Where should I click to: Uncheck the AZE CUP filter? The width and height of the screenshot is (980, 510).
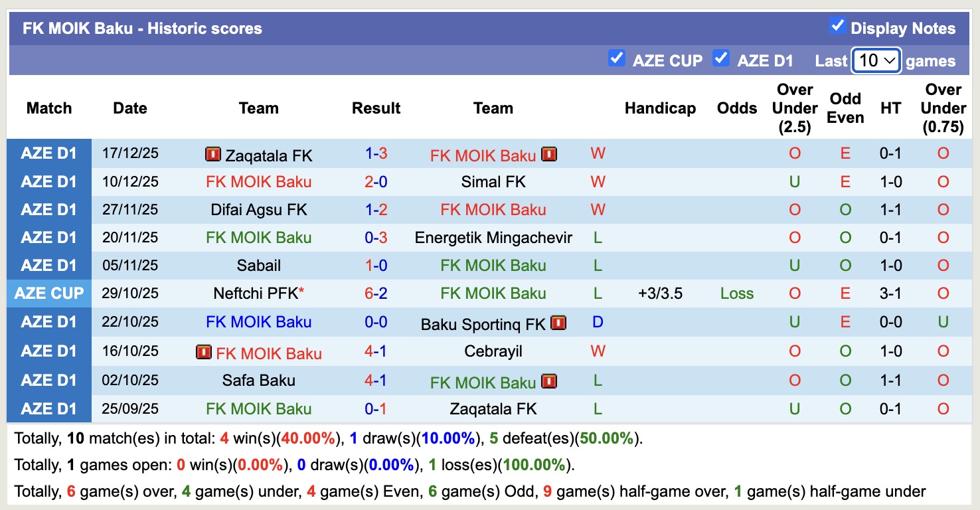coord(617,59)
